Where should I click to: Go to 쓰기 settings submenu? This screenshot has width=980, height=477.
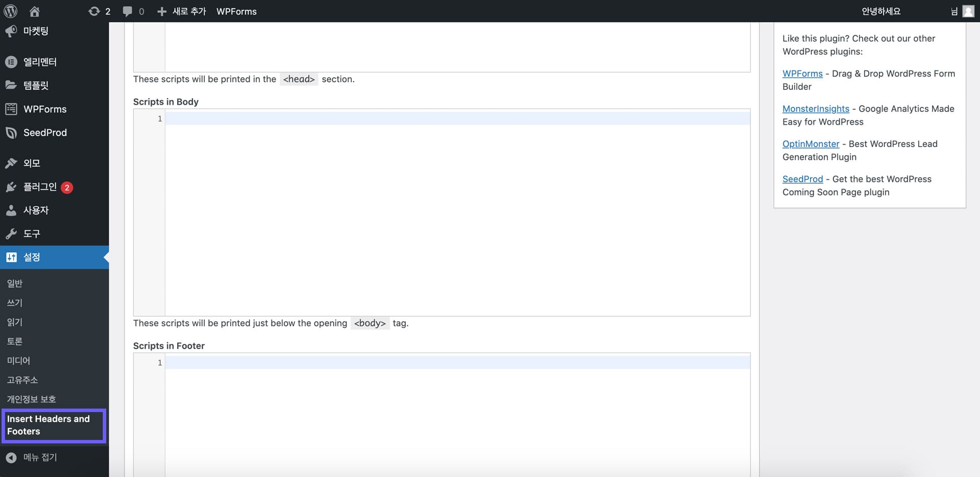tap(15, 303)
